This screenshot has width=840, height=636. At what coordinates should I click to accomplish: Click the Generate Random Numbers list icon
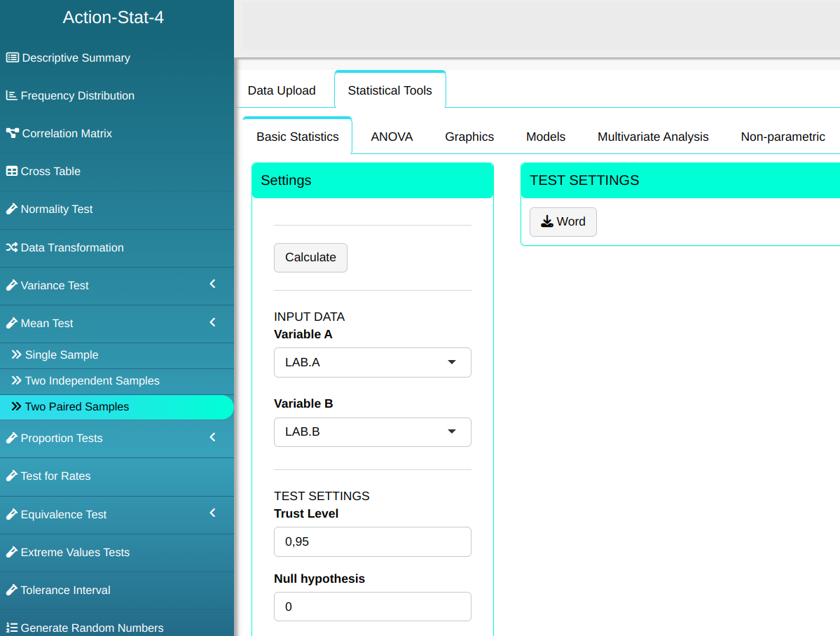click(x=12, y=628)
